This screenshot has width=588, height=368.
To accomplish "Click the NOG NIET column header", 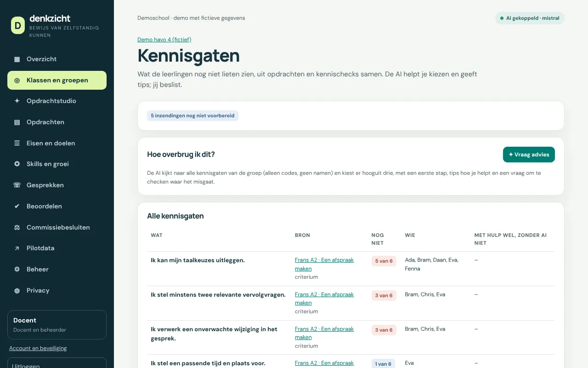I will tap(378, 239).
